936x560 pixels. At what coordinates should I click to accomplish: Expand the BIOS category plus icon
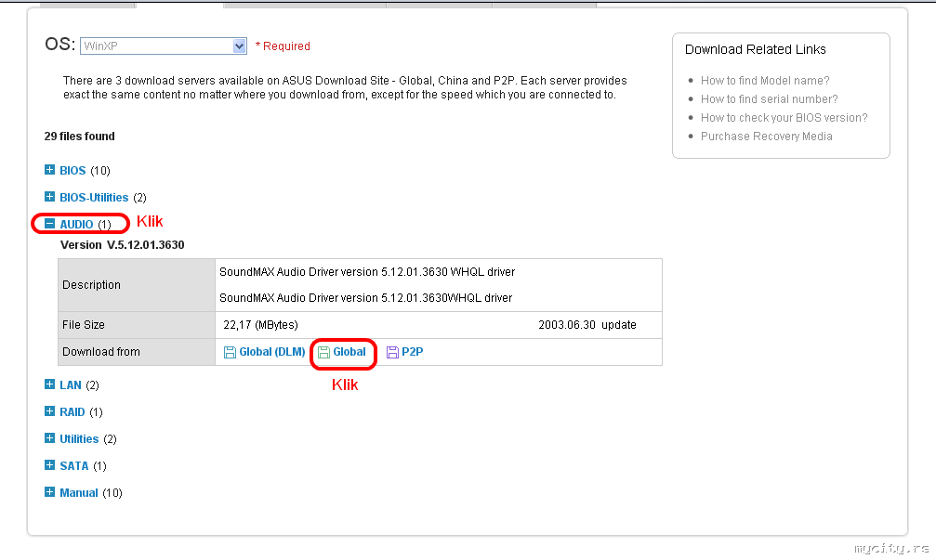point(49,170)
